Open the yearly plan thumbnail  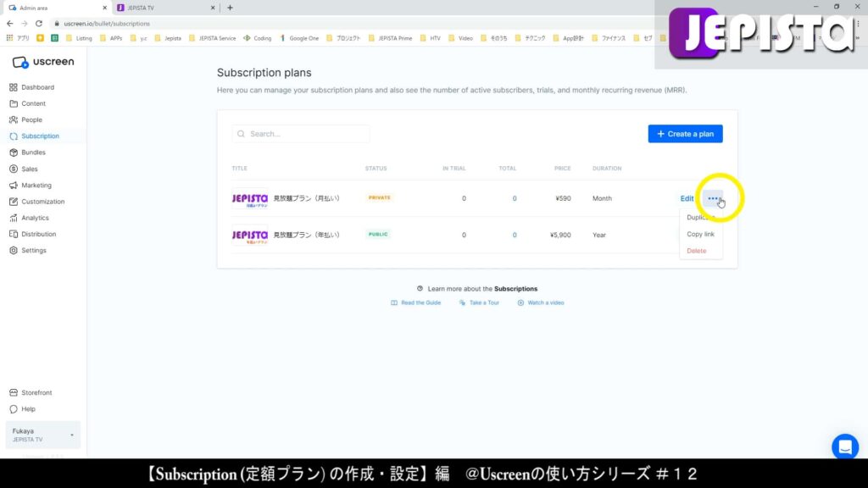(250, 236)
